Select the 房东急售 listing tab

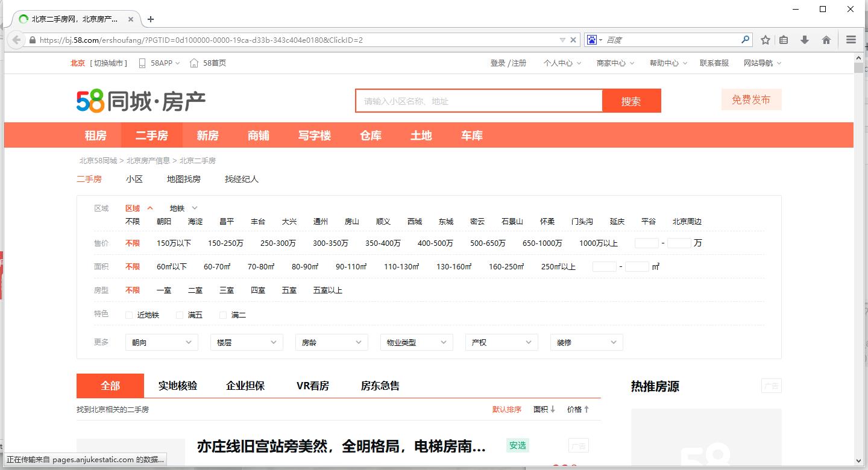coord(380,386)
